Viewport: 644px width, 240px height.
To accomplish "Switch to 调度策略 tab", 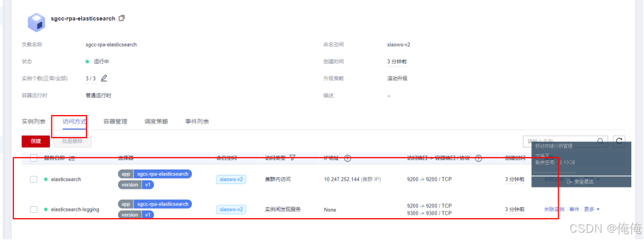I will (x=156, y=122).
